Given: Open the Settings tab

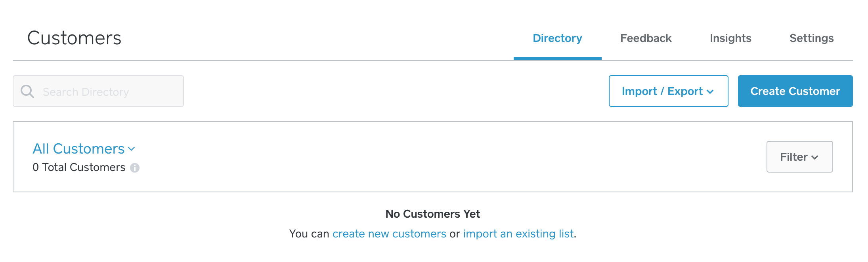Looking at the screenshot, I should tap(811, 38).
